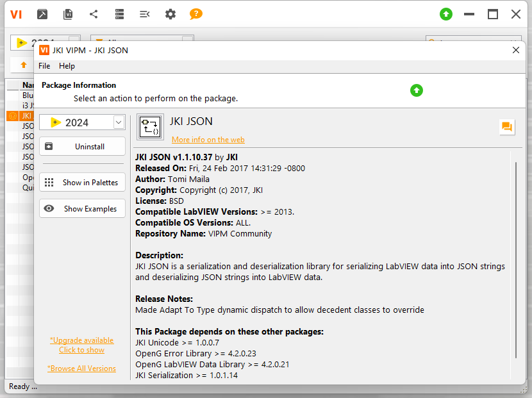Click 'License: BSD' text
Image resolution: width=532 pixels, height=398 pixels.
160,201
